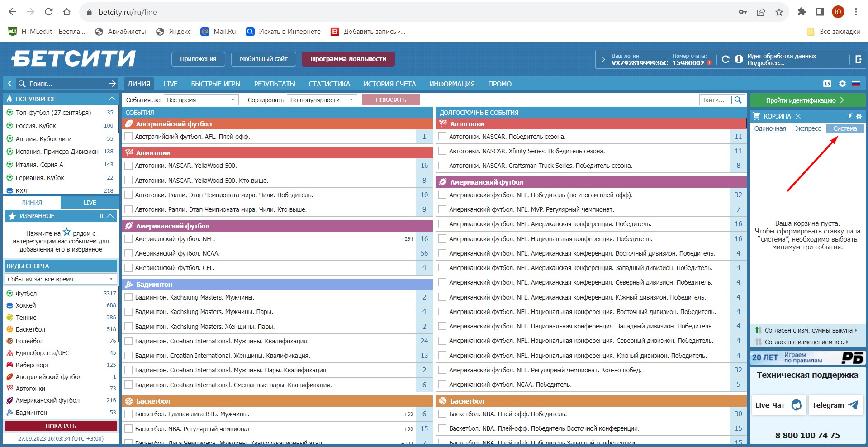The height and width of the screenshot is (447, 868).
Task: Click the saved passwords key icon
Action: [x=743, y=12]
